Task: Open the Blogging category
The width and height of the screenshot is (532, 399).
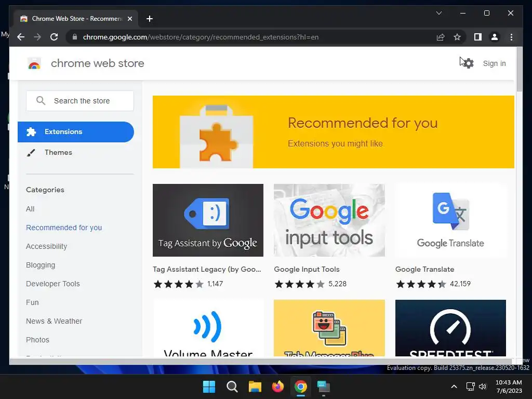Action: [x=41, y=265]
